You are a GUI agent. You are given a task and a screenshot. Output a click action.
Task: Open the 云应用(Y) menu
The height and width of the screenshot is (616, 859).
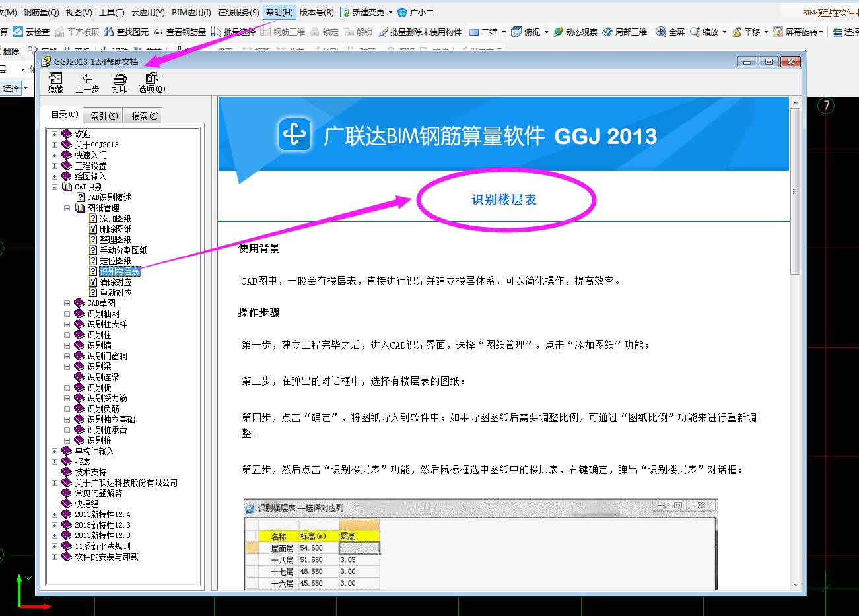[x=148, y=12]
